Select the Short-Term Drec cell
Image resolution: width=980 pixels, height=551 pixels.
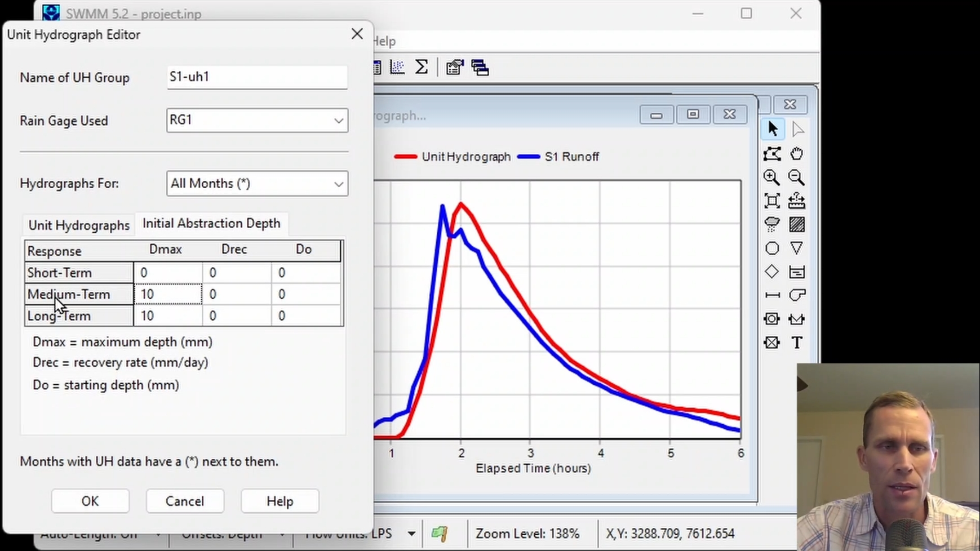(x=237, y=273)
